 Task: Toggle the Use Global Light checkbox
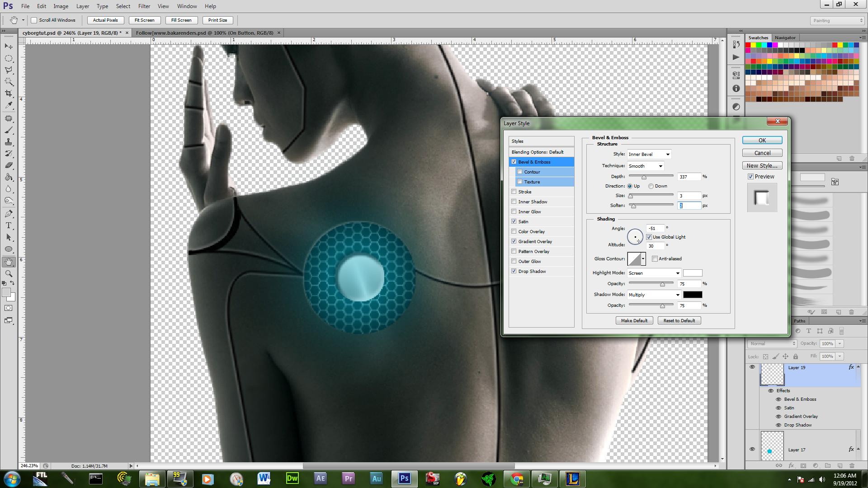649,237
